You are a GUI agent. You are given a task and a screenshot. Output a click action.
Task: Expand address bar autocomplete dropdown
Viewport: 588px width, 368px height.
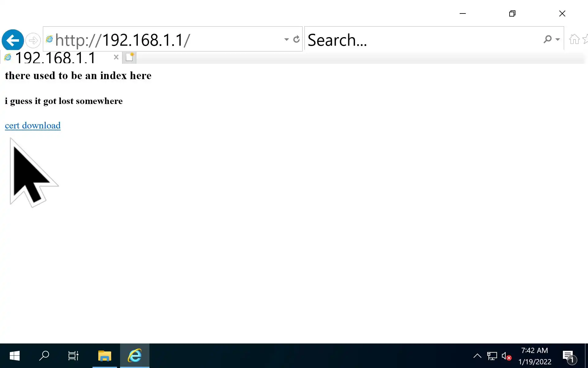click(286, 39)
